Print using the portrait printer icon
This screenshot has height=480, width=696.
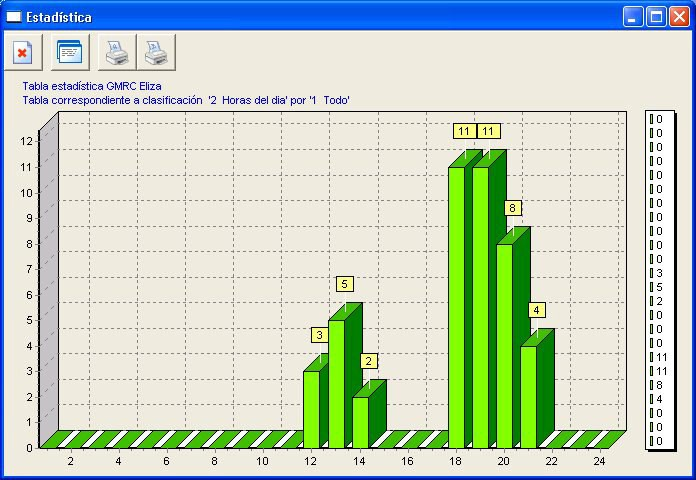pos(117,52)
